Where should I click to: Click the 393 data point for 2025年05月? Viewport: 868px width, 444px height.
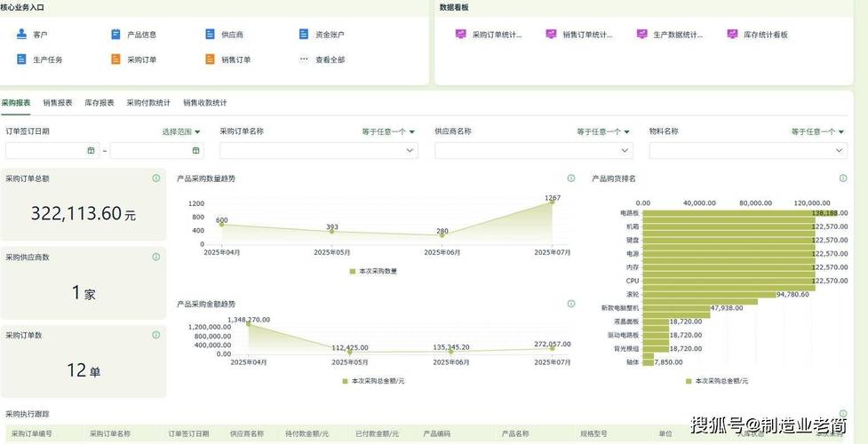pyautogui.click(x=332, y=231)
